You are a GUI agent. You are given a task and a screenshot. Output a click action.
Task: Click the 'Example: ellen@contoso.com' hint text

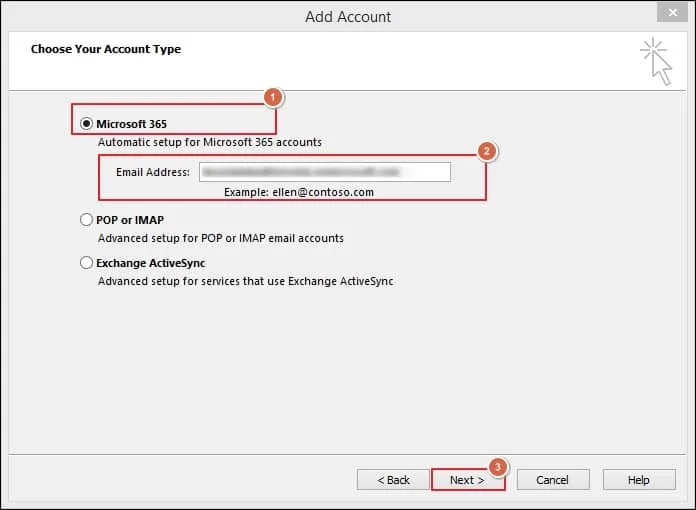click(x=299, y=192)
